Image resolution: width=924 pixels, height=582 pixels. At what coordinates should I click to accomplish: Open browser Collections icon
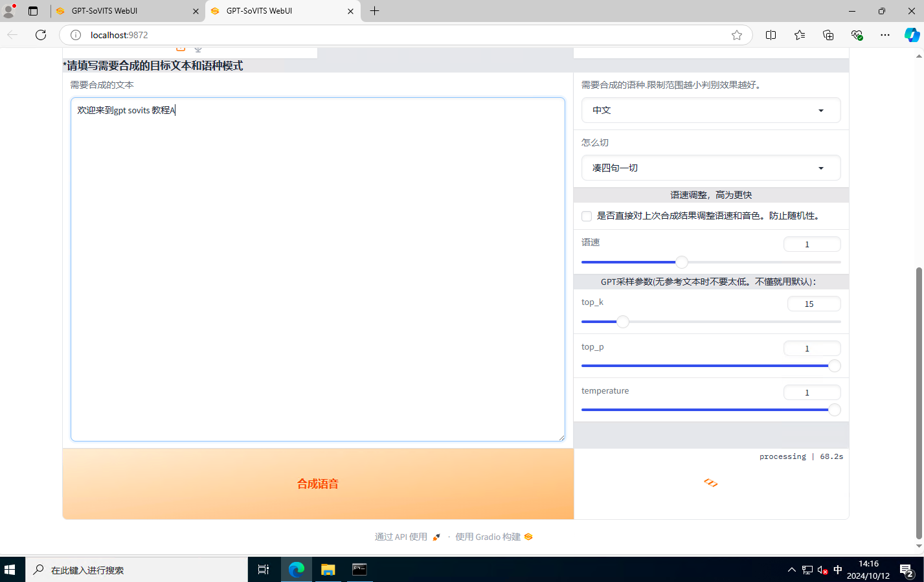828,35
